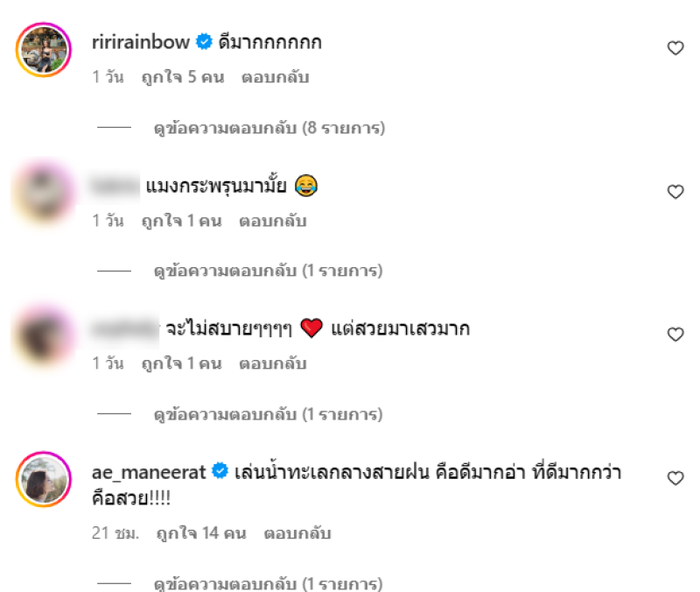View the 14 likes on ae_maneerat comment
This screenshot has height=592, width=700.
(x=201, y=533)
